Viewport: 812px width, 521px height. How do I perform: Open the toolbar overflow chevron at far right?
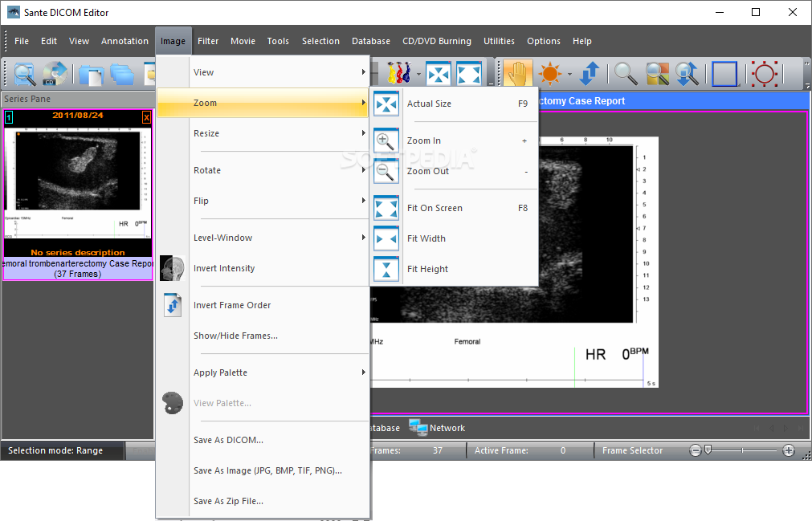(x=807, y=63)
